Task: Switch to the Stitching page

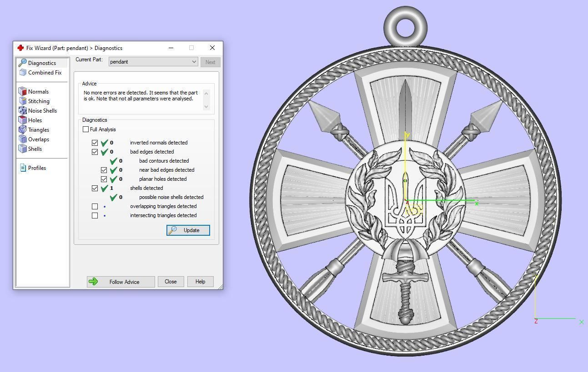Action: pyautogui.click(x=39, y=101)
